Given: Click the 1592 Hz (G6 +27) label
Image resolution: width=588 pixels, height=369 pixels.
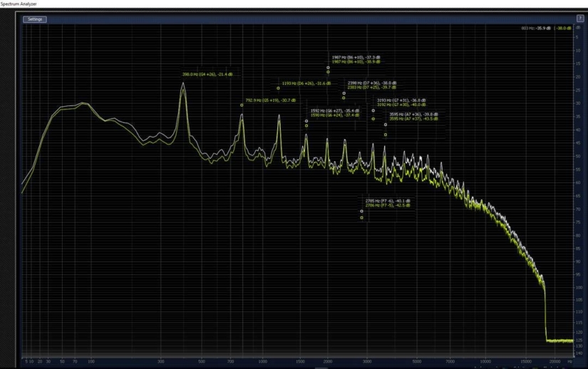Looking at the screenshot, I should (335, 111).
